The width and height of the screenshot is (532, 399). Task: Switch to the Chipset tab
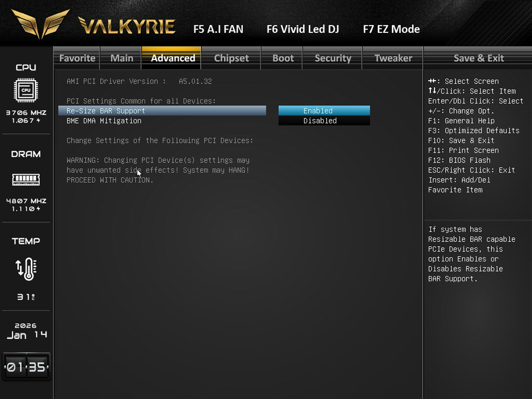click(231, 58)
